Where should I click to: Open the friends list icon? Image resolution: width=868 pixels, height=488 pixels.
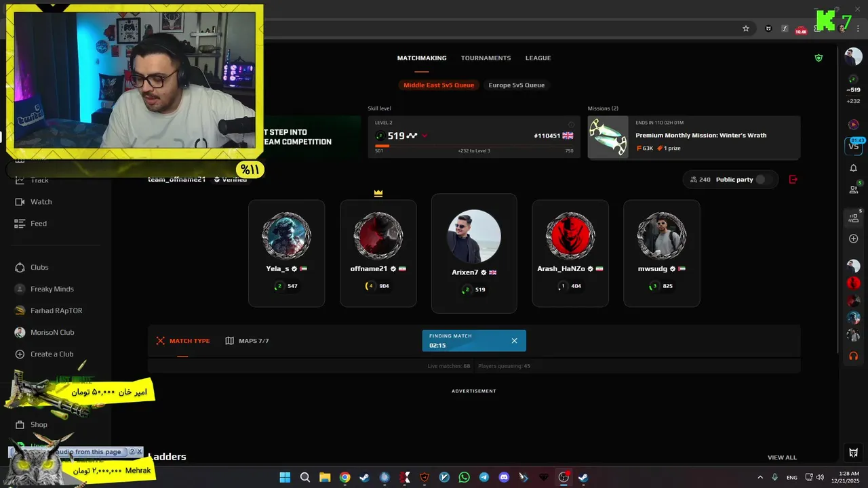coord(853,190)
